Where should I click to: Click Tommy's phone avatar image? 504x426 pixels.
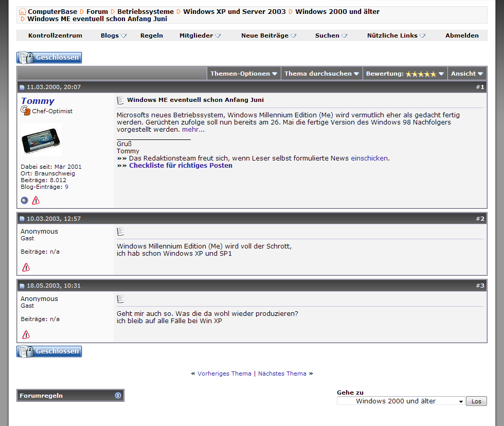tap(41, 140)
